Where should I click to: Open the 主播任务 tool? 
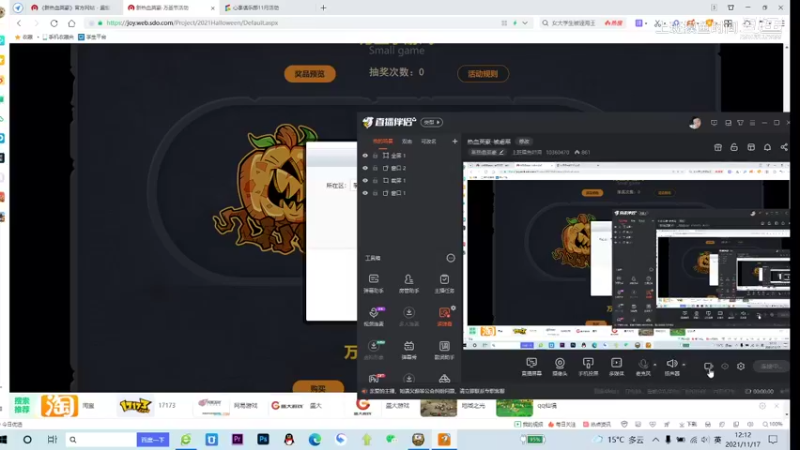point(444,283)
